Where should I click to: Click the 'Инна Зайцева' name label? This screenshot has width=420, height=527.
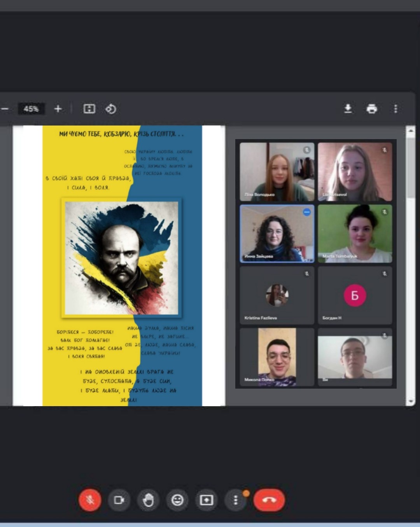click(259, 257)
